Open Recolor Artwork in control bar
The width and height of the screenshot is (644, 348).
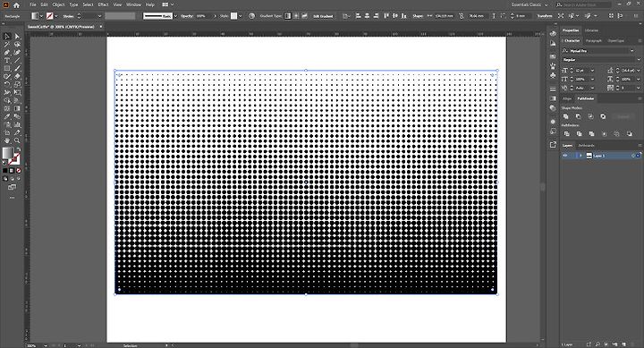click(x=251, y=16)
